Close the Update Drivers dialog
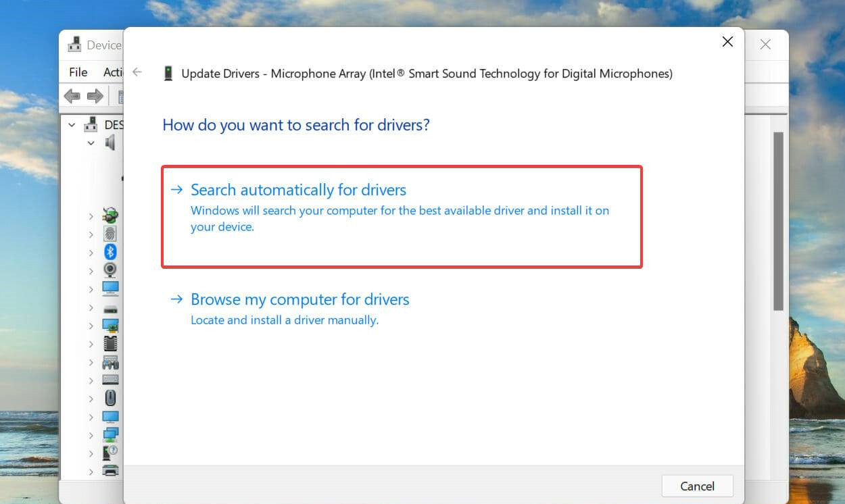Image resolution: width=845 pixels, height=504 pixels. point(727,42)
